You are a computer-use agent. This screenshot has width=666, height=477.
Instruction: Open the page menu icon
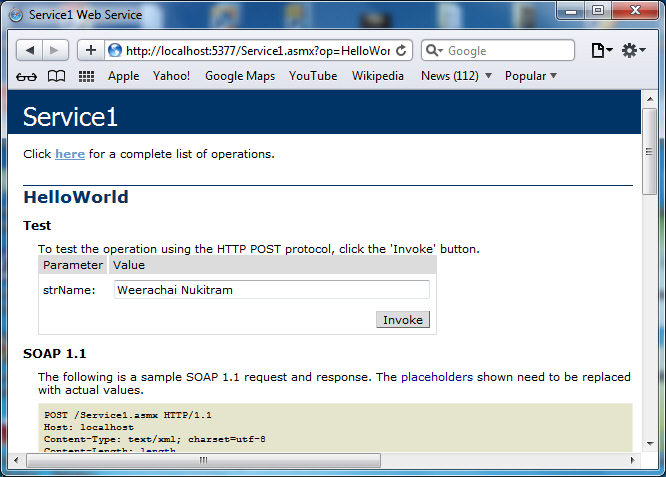point(602,50)
